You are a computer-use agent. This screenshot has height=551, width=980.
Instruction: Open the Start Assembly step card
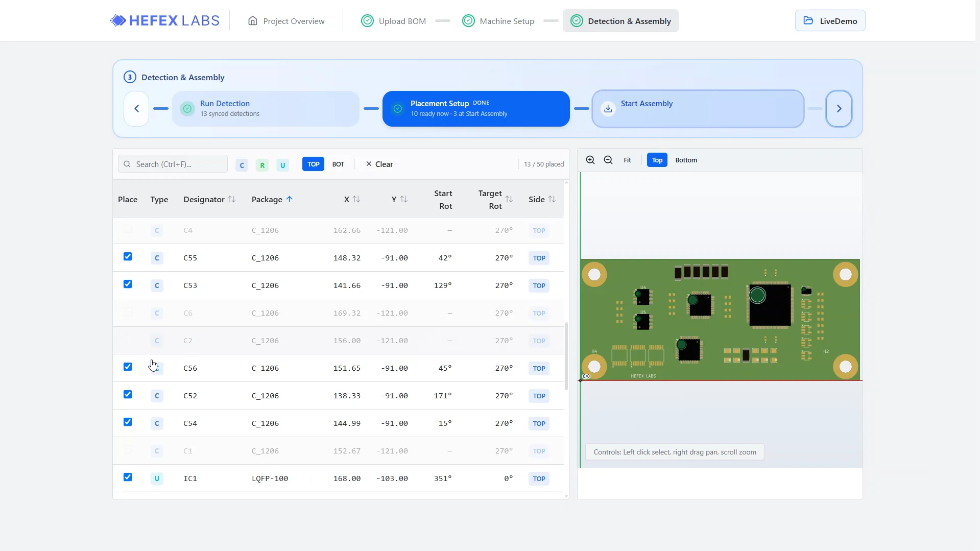point(698,109)
